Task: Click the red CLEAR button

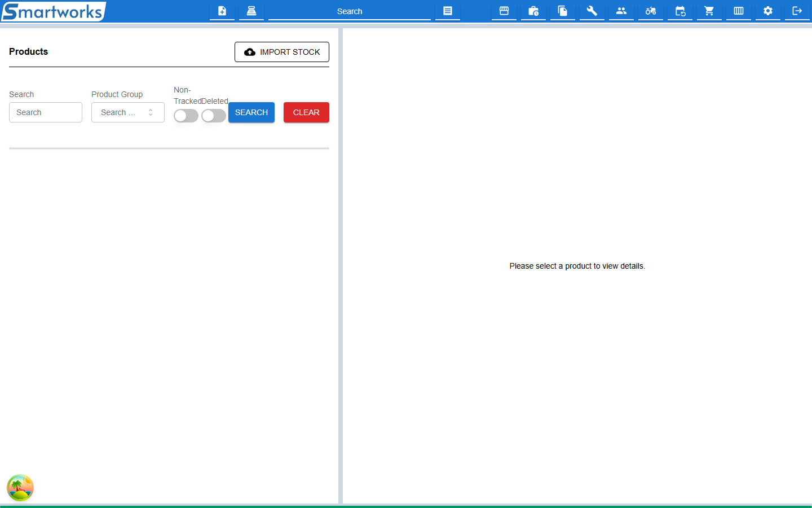Action: tap(306, 112)
